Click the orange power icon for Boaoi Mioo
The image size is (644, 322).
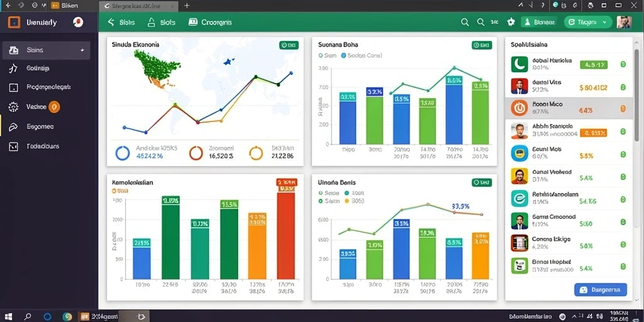click(x=519, y=108)
